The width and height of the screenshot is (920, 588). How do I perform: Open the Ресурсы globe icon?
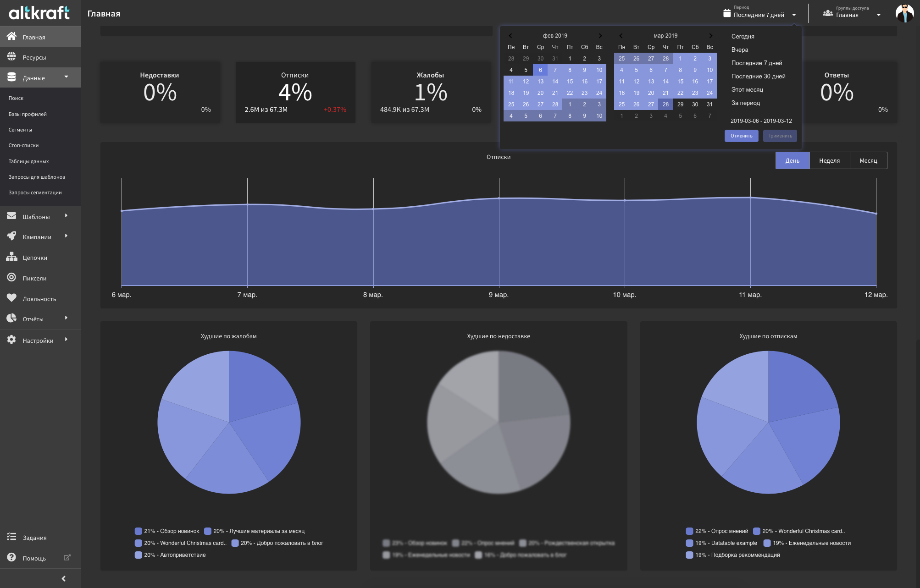[11, 57]
